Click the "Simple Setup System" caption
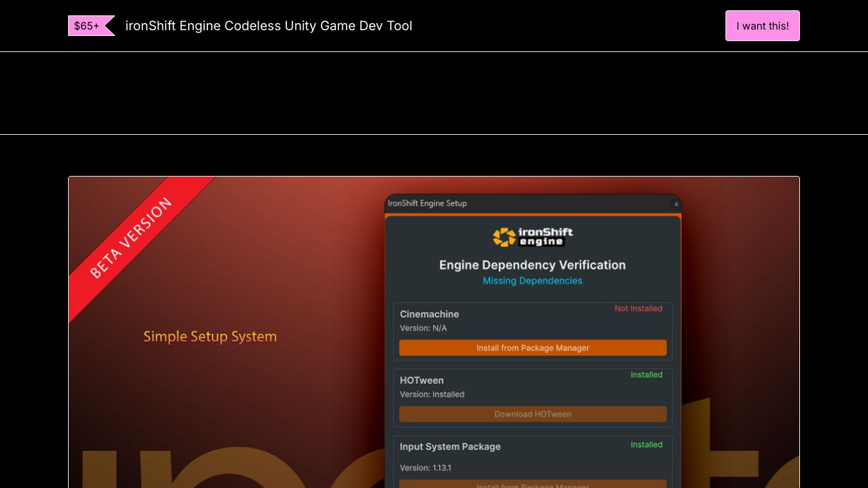The image size is (868, 488). [210, 336]
